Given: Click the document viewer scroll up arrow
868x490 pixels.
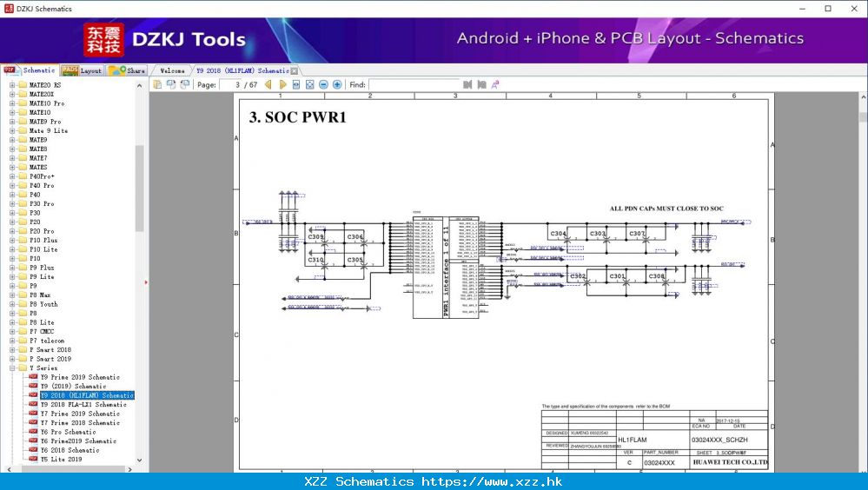Looking at the screenshot, I should coord(863,97).
